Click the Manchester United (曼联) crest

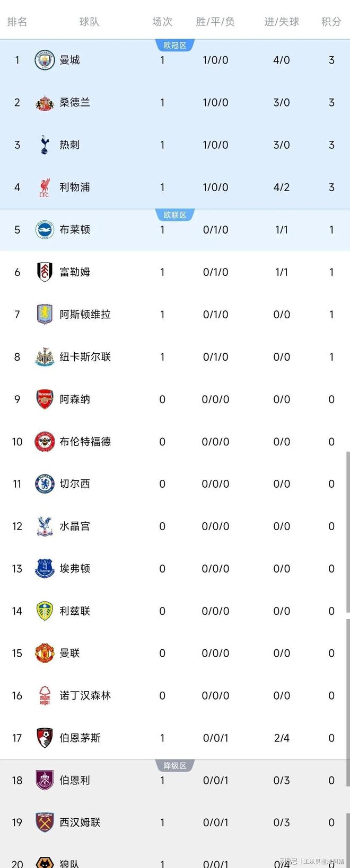click(x=44, y=653)
